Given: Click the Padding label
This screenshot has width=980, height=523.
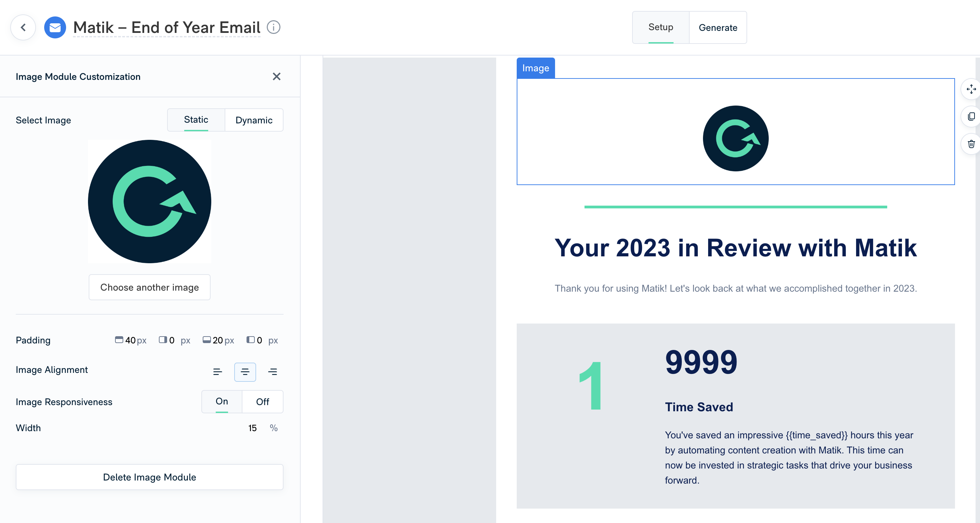Looking at the screenshot, I should [x=33, y=340].
